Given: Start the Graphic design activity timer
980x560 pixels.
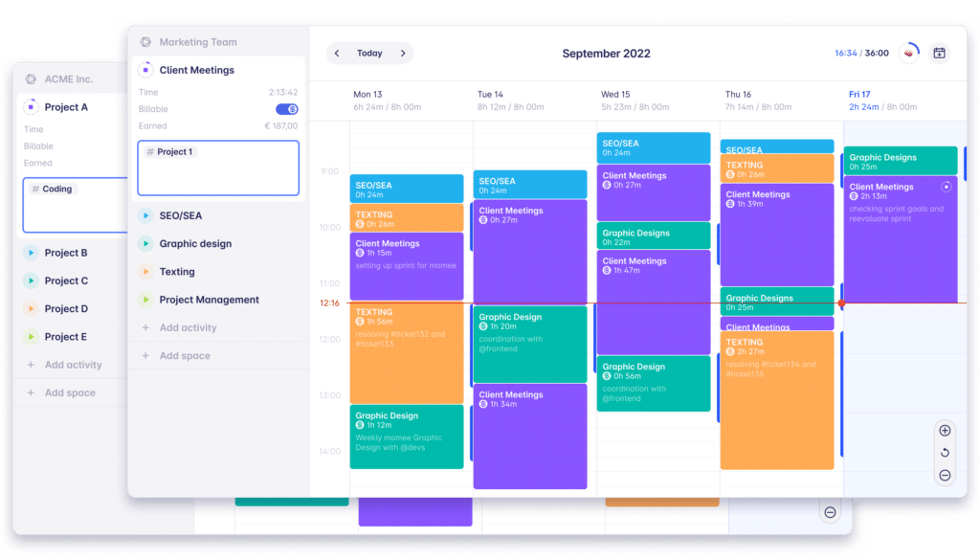Looking at the screenshot, I should tap(145, 244).
